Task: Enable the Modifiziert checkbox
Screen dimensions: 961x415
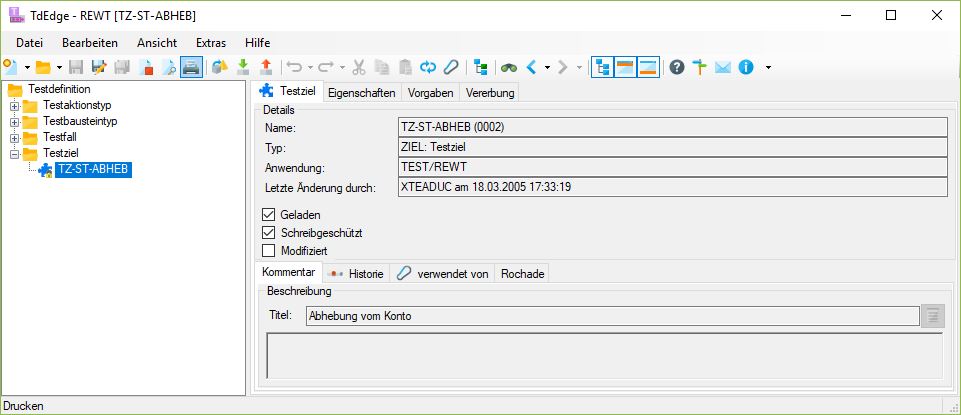Action: [268, 251]
